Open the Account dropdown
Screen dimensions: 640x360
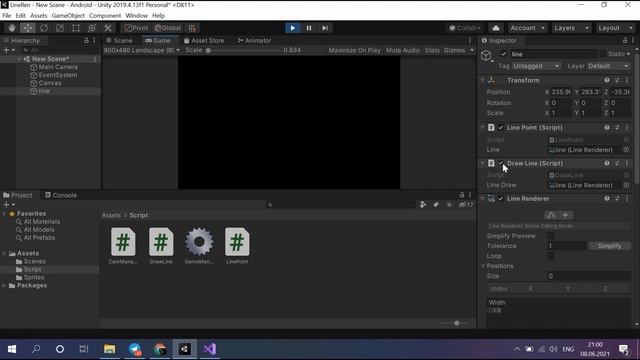tap(527, 28)
